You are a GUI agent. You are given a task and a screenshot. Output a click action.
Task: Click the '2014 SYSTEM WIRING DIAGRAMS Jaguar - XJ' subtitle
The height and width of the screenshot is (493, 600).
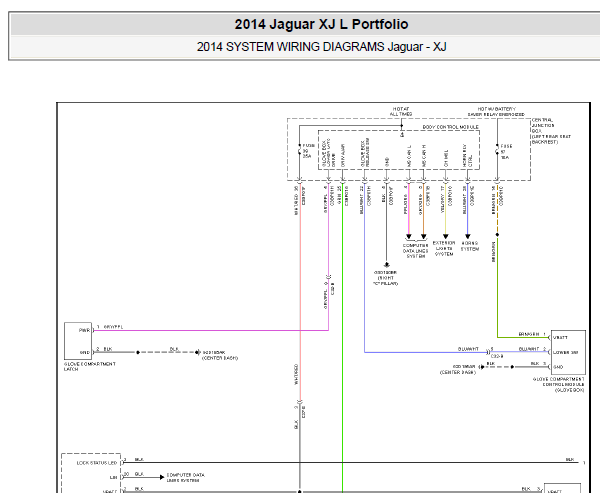pyautogui.click(x=321, y=47)
